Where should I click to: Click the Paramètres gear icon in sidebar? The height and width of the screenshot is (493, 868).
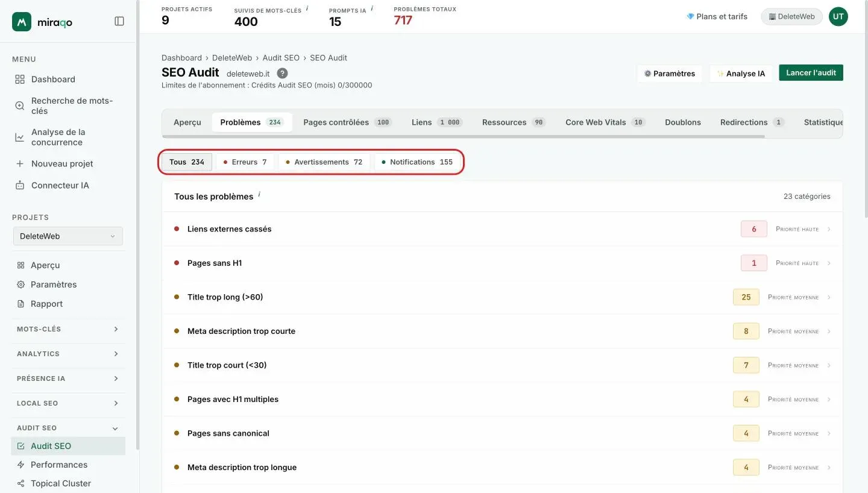[20, 284]
